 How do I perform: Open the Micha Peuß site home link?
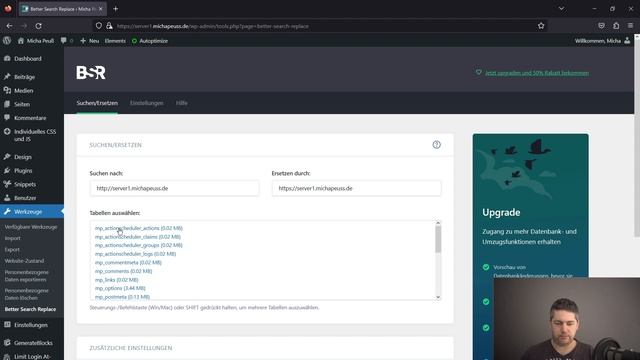pyautogui.click(x=36, y=41)
